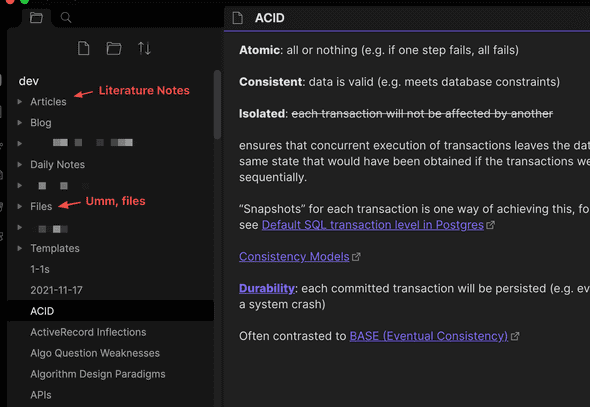Open Default SQL transaction level in Postgres link

[373, 225]
